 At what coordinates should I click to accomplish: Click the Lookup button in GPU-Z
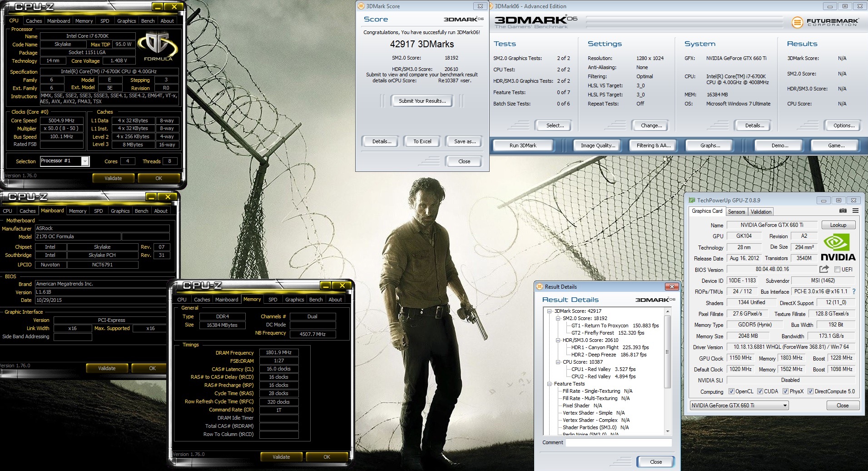838,225
